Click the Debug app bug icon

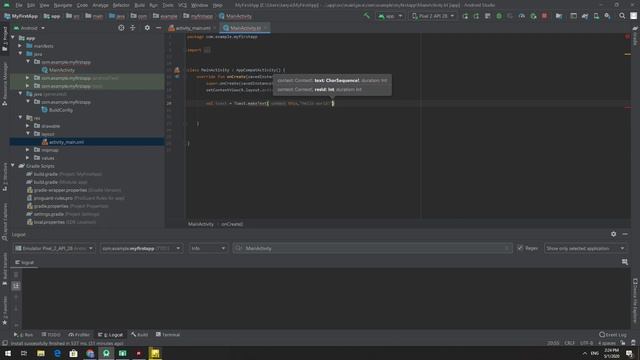point(499,16)
